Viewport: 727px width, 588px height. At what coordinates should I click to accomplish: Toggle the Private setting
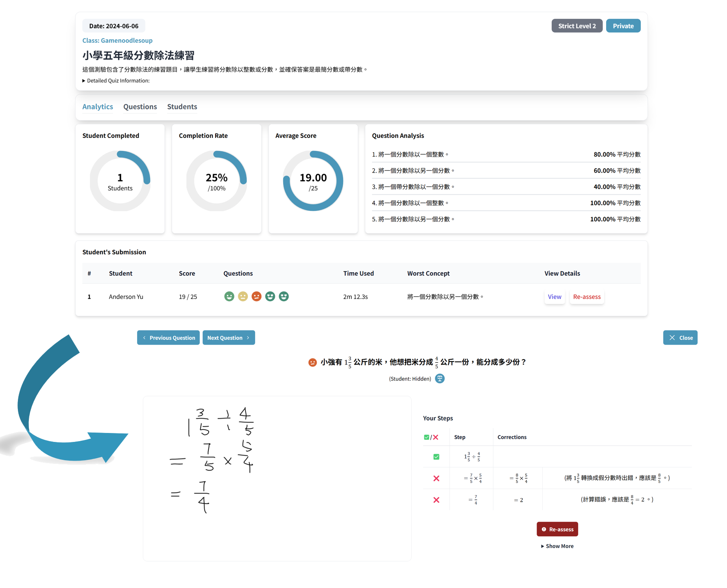coord(623,25)
